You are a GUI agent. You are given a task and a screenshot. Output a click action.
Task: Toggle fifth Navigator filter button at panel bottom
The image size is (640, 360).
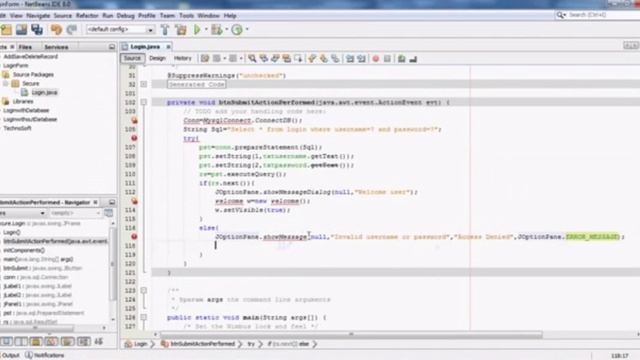click(x=67, y=341)
